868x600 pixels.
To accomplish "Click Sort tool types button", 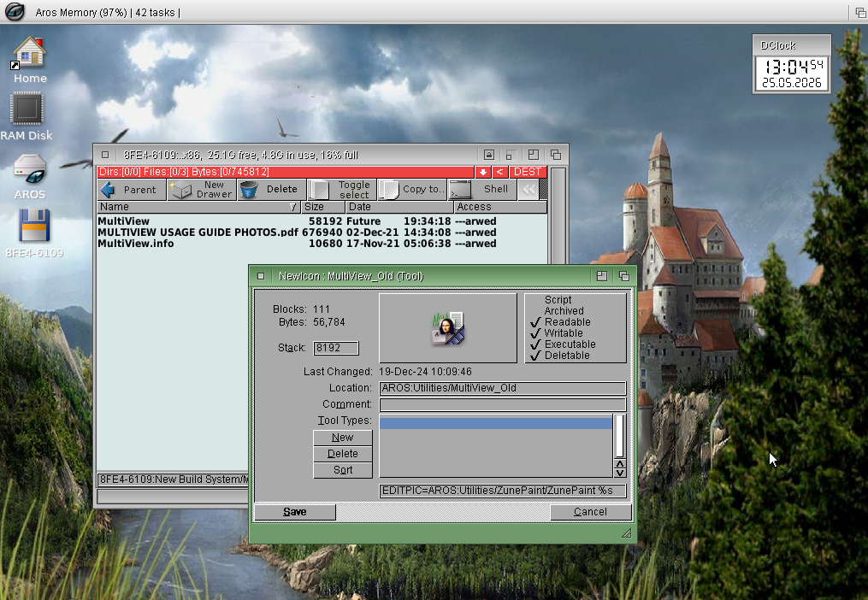I will pyautogui.click(x=343, y=470).
